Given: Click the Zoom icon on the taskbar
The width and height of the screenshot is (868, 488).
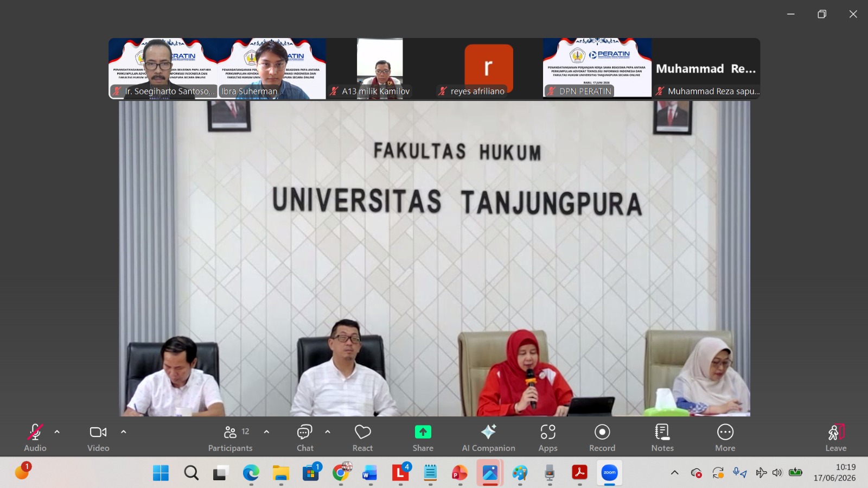Looking at the screenshot, I should pyautogui.click(x=609, y=473).
